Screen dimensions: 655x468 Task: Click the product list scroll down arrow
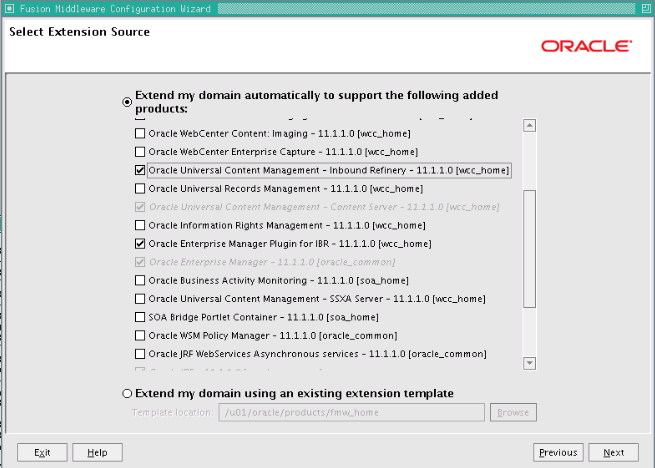[x=529, y=363]
